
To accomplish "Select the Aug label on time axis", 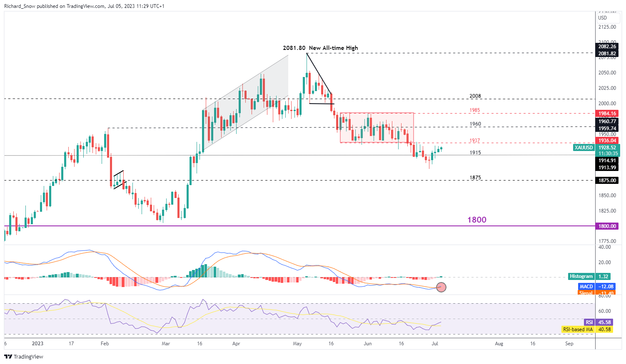I will point(499,344).
